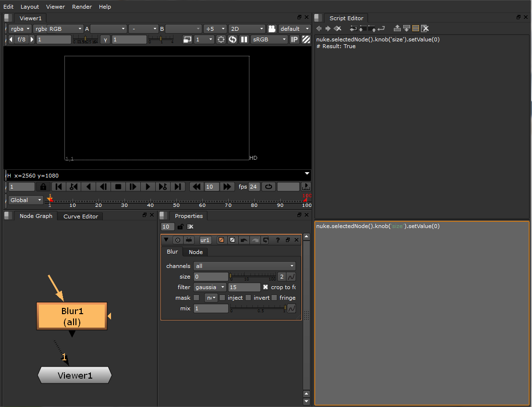
Task: Click the orange split-pane icon in Script Editor
Action: click(x=415, y=28)
